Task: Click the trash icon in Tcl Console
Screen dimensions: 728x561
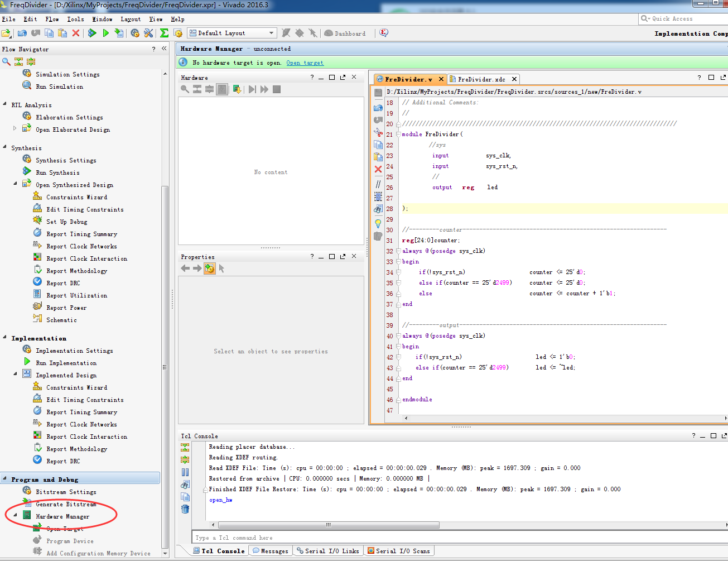Action: click(x=185, y=509)
